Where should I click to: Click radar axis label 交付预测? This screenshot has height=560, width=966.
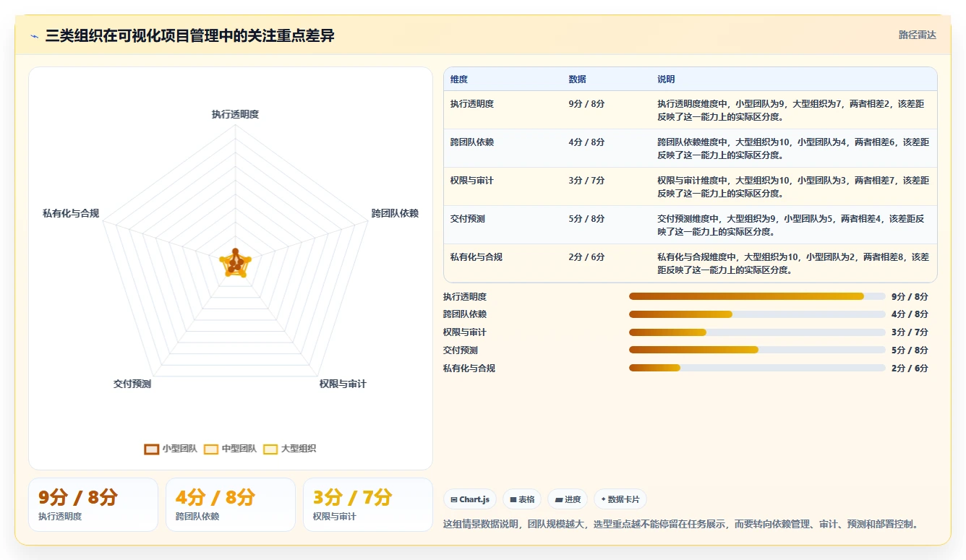132,384
